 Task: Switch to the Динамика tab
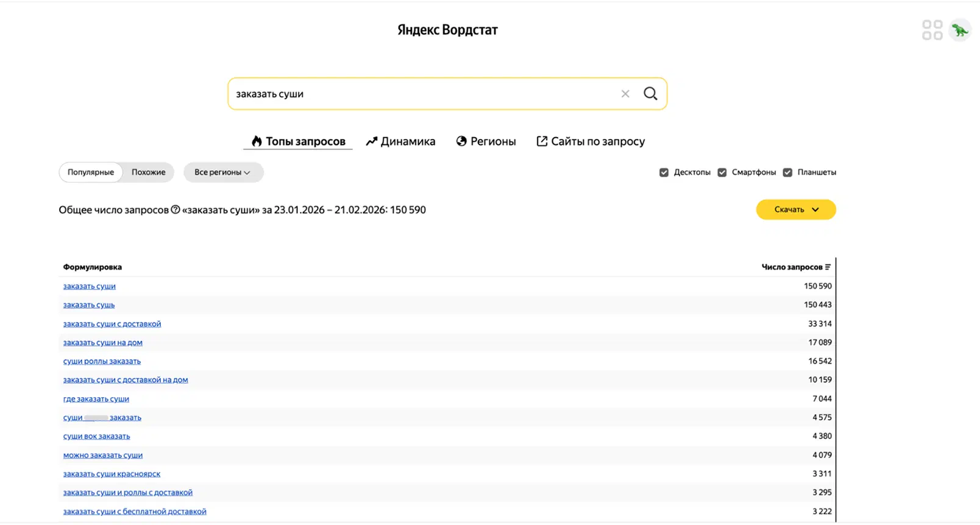coord(400,141)
